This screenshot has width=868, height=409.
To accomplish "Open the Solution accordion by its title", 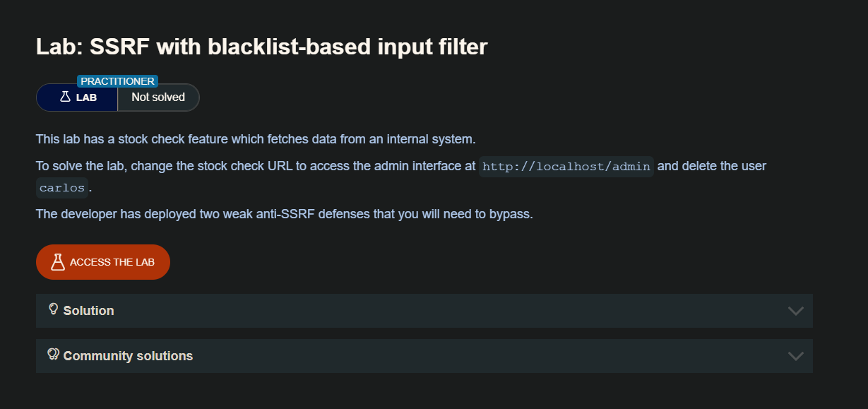I will click(x=88, y=311).
